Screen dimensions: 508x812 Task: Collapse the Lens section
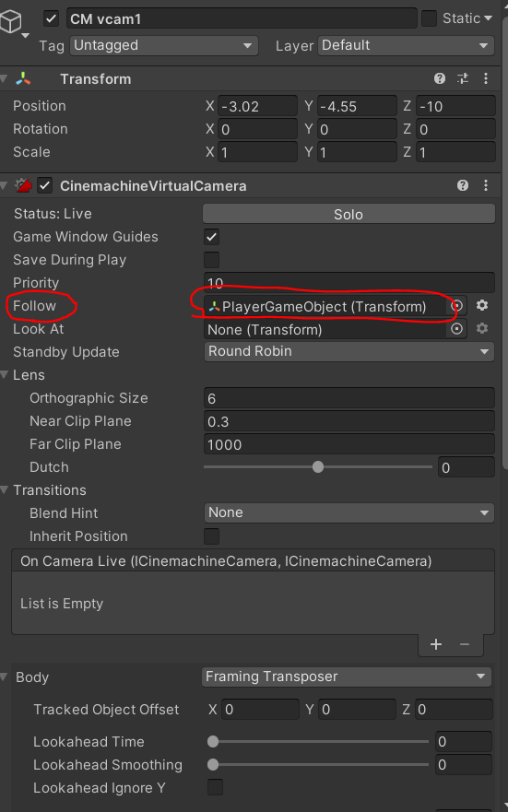tap(5, 374)
